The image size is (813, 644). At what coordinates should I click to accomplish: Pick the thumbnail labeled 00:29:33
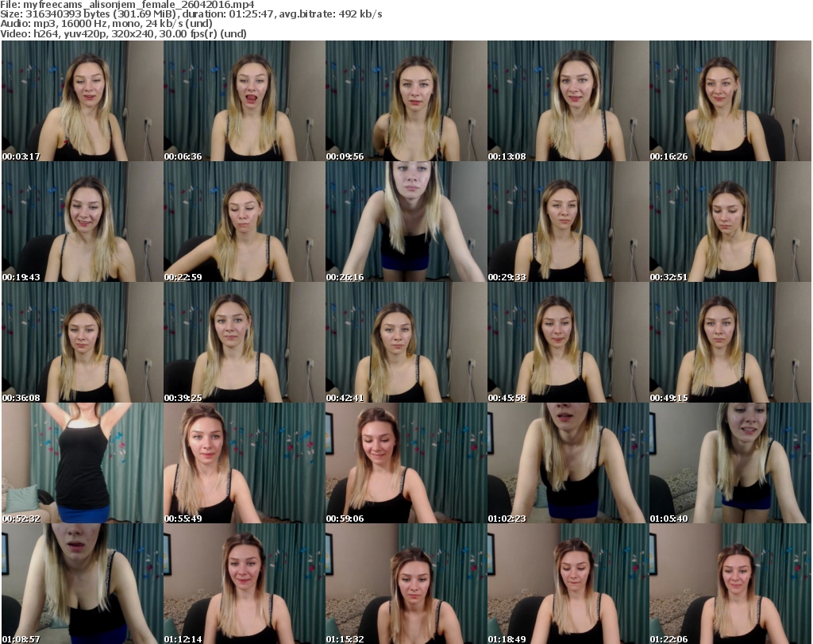click(568, 222)
